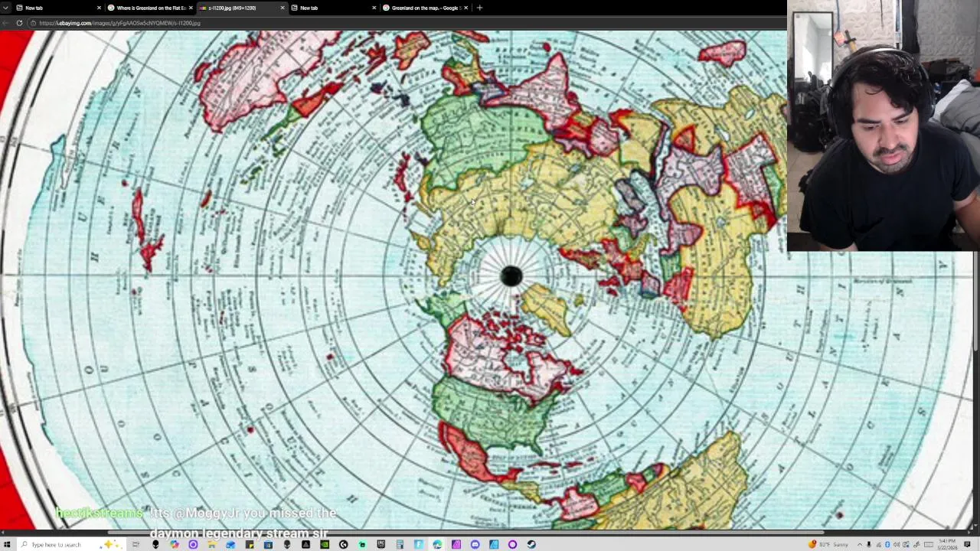The width and height of the screenshot is (980, 551).
Task: Open 'Greenland on the map - Google' tab
Action: (x=426, y=8)
